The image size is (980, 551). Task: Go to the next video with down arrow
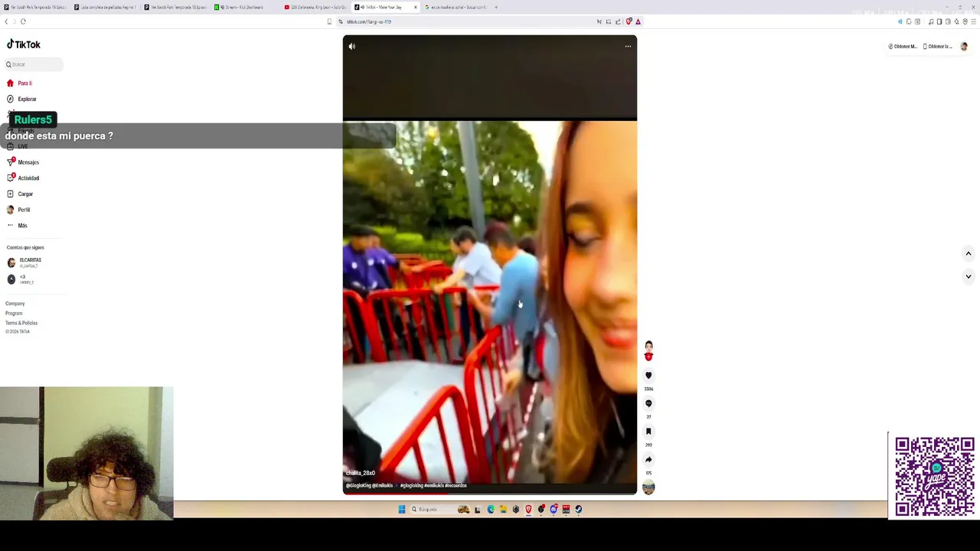pyautogui.click(x=968, y=276)
